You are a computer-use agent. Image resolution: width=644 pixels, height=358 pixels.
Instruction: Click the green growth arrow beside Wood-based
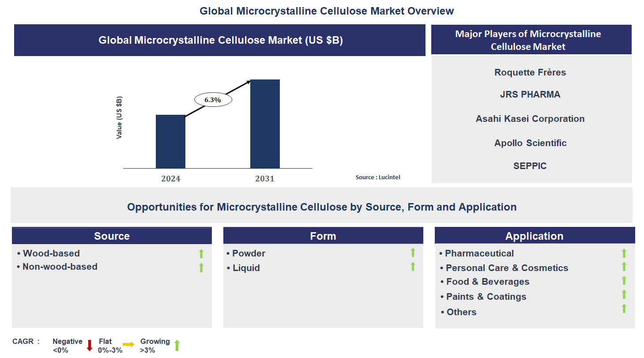coord(201,253)
